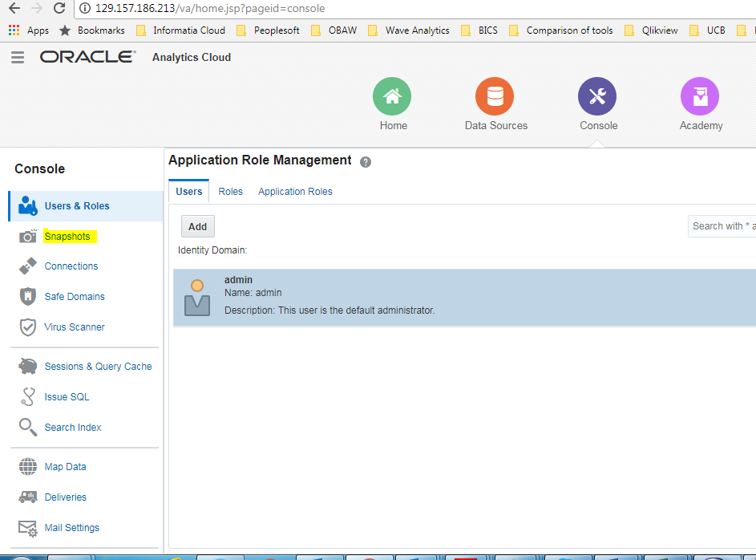
Task: Select the admin user row
Action: [465, 298]
